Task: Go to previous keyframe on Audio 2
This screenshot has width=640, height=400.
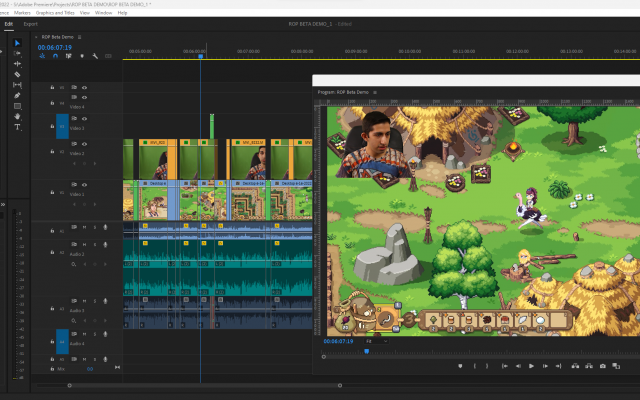Action: pos(84,264)
